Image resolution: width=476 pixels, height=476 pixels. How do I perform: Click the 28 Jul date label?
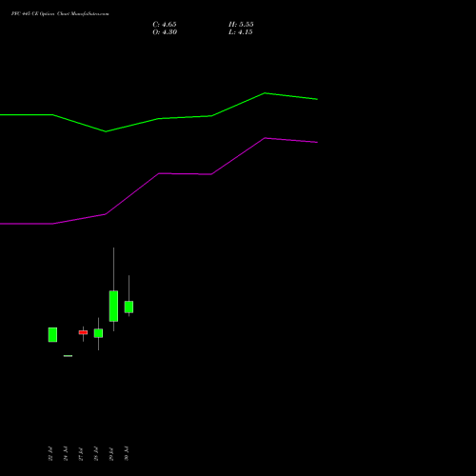click(x=96, y=454)
